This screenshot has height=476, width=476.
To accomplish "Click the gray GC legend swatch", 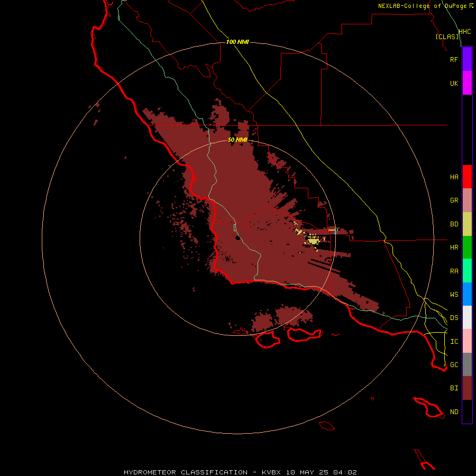I will (x=467, y=364).
